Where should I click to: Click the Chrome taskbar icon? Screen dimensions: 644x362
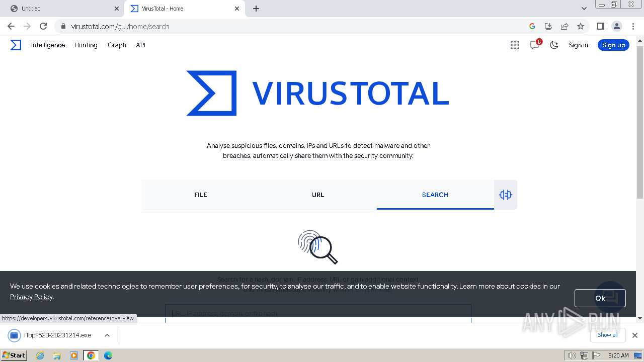click(91, 355)
